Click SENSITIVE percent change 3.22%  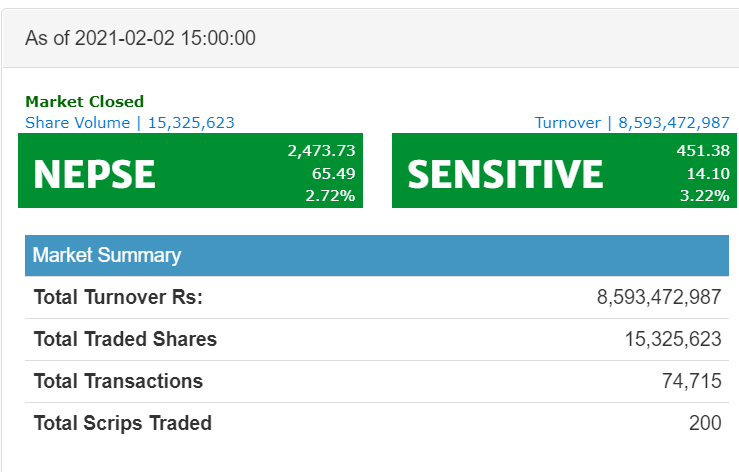click(x=704, y=195)
